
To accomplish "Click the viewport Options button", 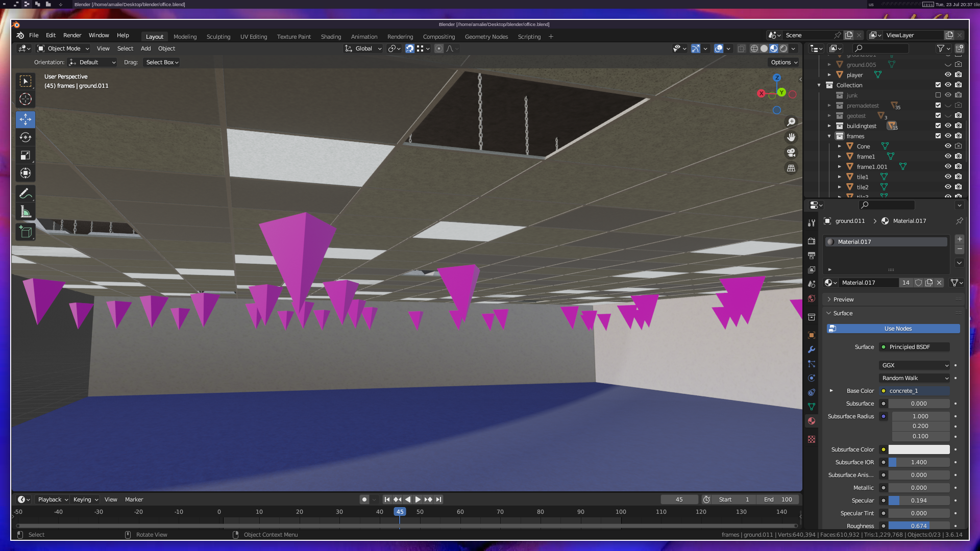I will pyautogui.click(x=784, y=62).
